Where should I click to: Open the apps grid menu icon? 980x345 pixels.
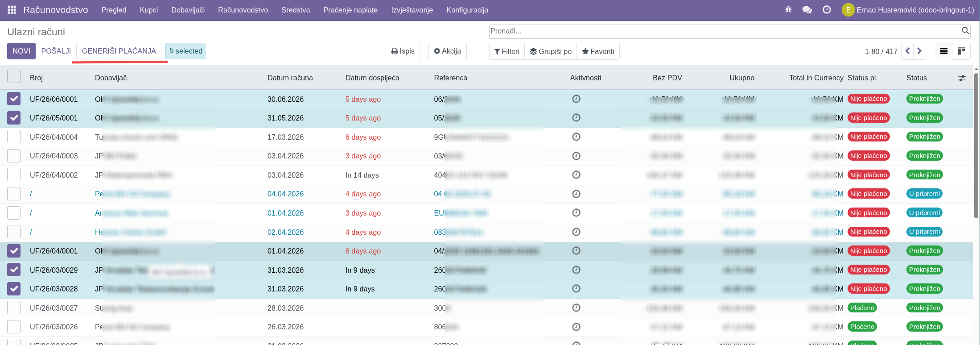12,10
